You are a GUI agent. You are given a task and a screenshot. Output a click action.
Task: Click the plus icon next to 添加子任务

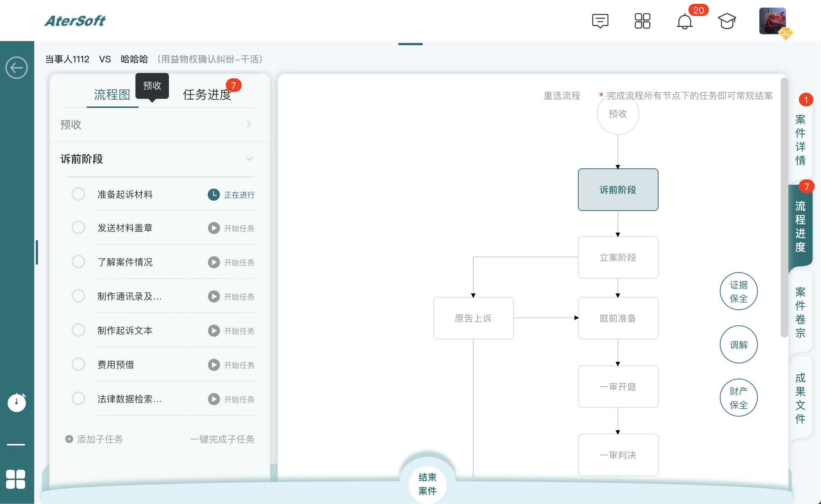pyautogui.click(x=69, y=439)
